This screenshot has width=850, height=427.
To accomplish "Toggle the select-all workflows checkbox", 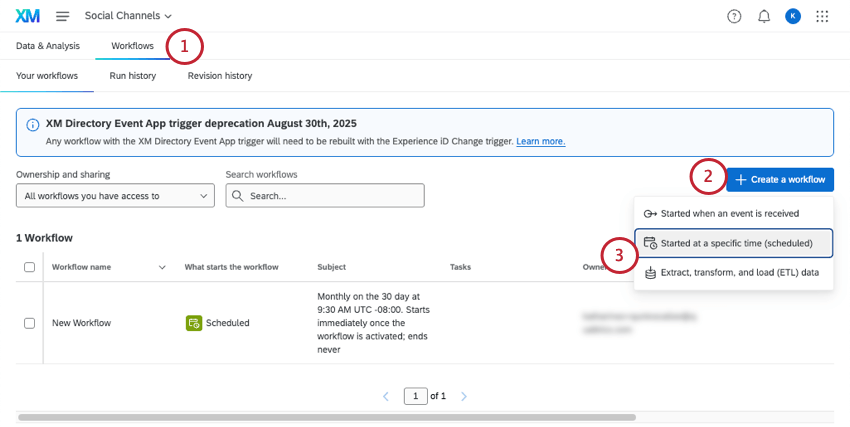I will coord(29,267).
